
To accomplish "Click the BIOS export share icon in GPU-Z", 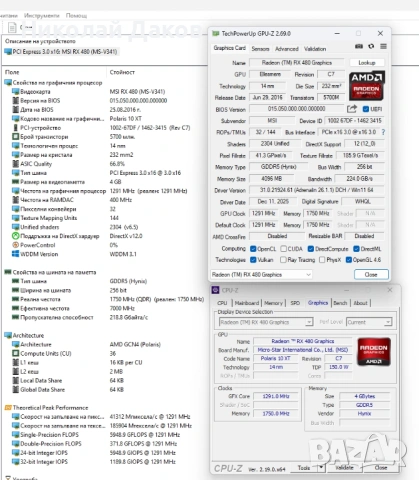I will (x=352, y=109).
